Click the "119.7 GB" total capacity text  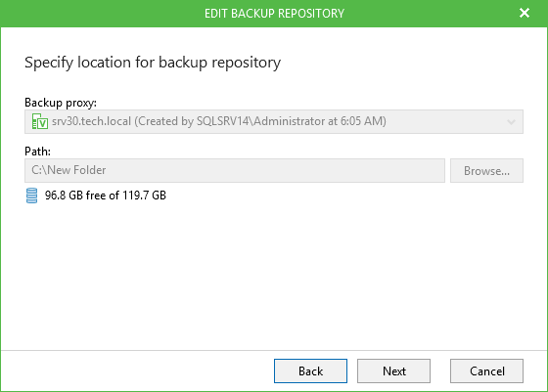[145, 196]
